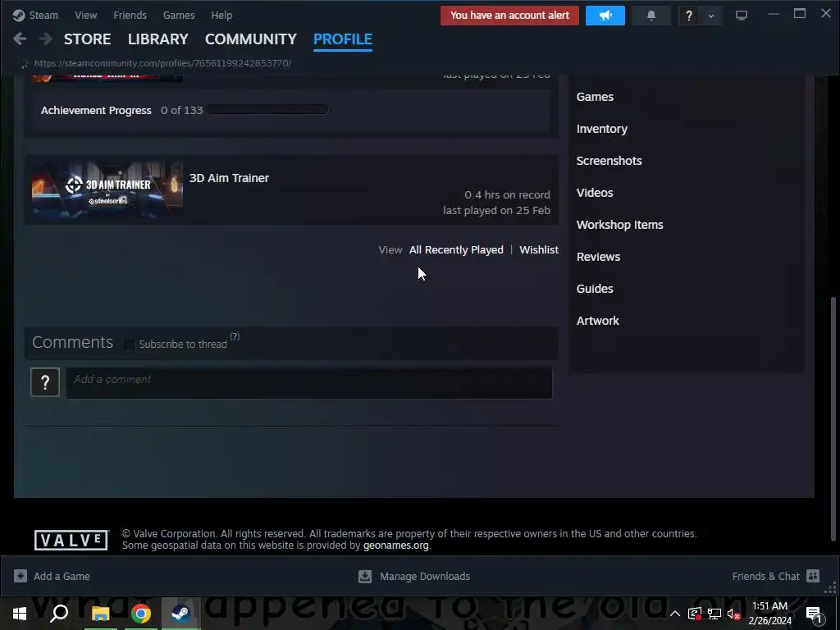
Task: Click the account alert banner
Action: pos(509,16)
